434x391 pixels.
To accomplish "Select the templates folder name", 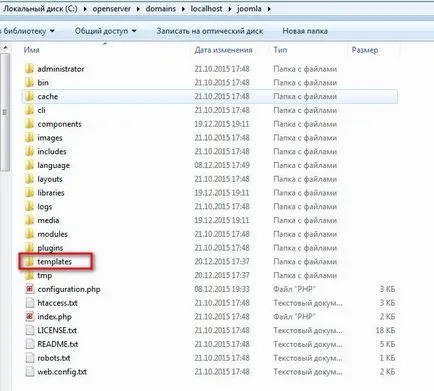I will [54, 262].
